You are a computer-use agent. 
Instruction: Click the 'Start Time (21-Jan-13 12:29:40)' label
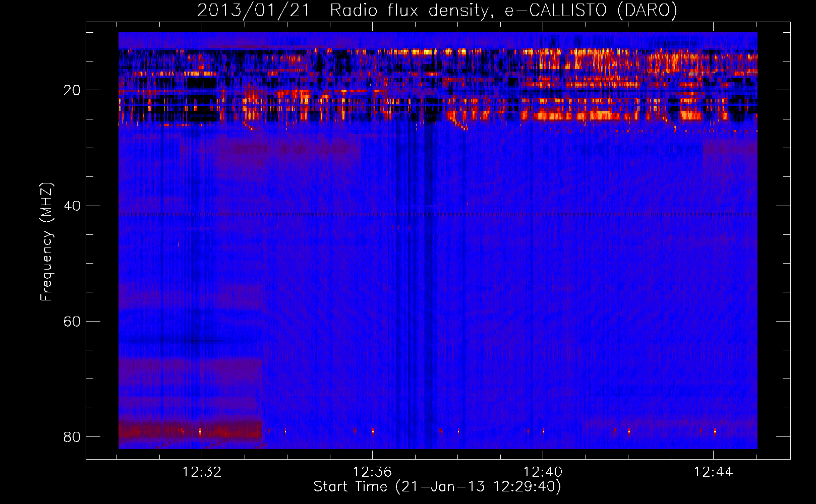[437, 487]
